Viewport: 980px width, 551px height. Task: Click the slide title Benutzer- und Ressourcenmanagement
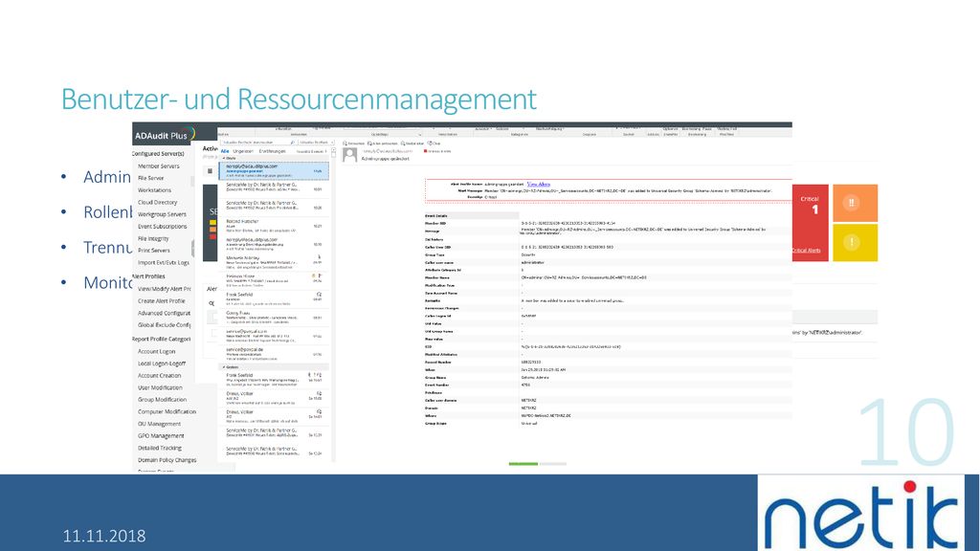click(x=299, y=99)
